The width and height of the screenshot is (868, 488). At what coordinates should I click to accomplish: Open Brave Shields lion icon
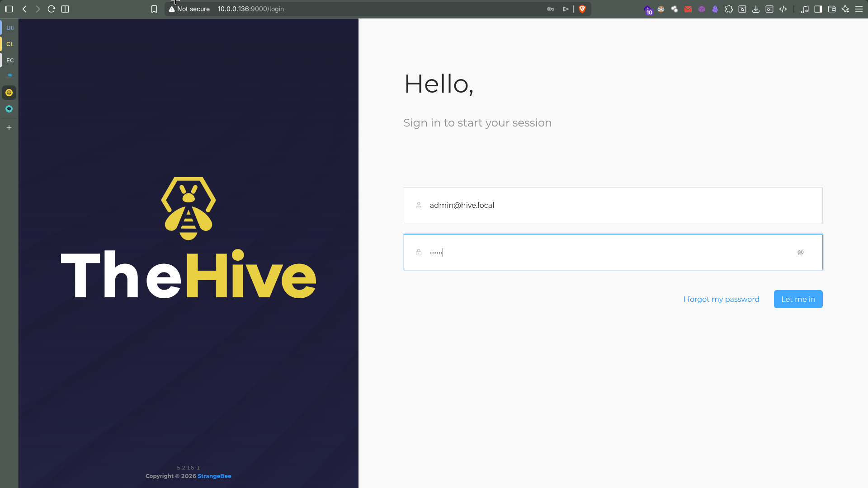click(x=582, y=9)
